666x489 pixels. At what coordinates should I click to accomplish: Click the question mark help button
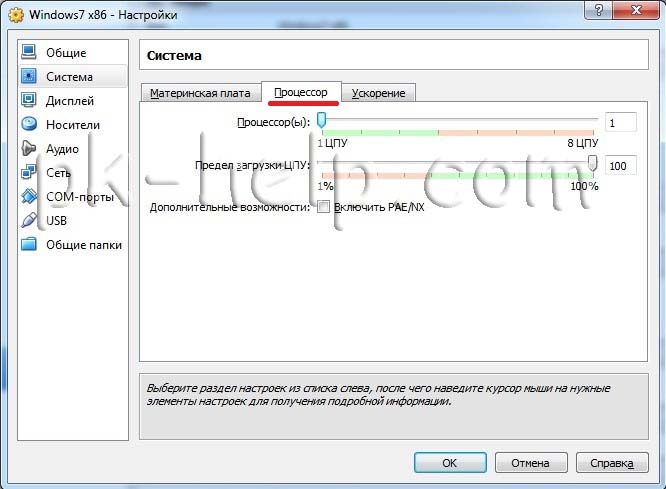[600, 10]
